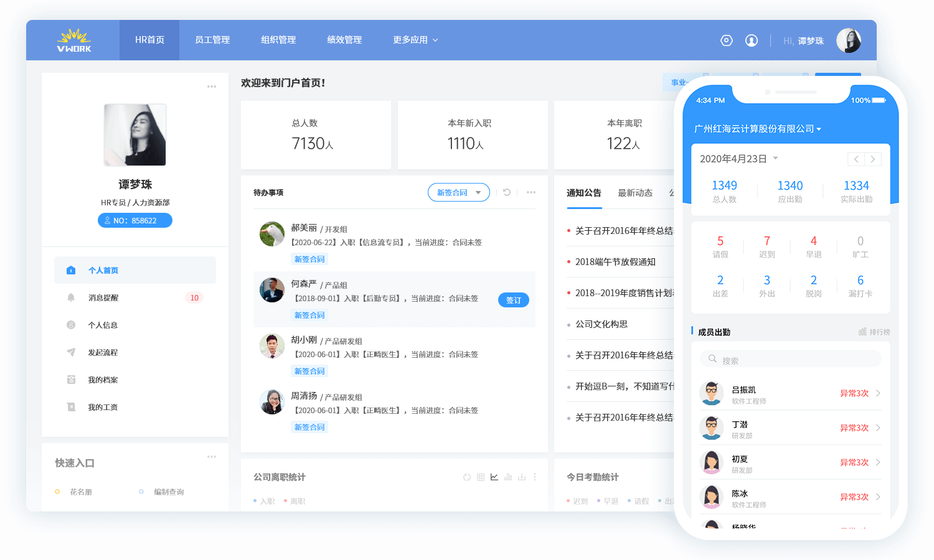Switch to 通知公告 tab
The height and width of the screenshot is (560, 934).
tap(584, 193)
